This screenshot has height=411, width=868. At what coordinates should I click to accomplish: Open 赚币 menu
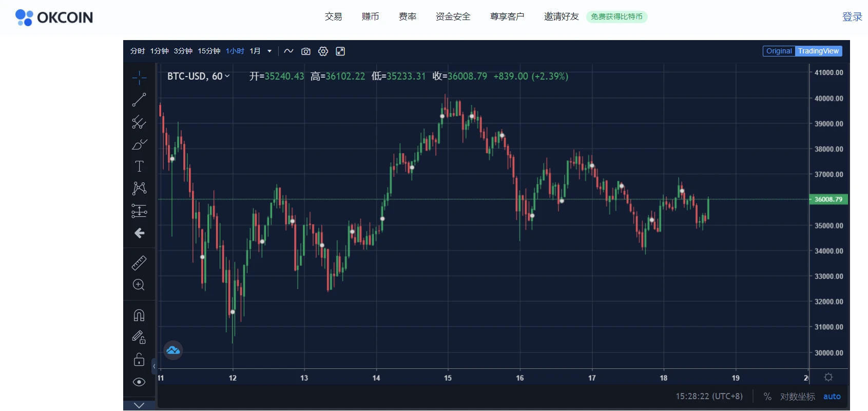point(370,16)
